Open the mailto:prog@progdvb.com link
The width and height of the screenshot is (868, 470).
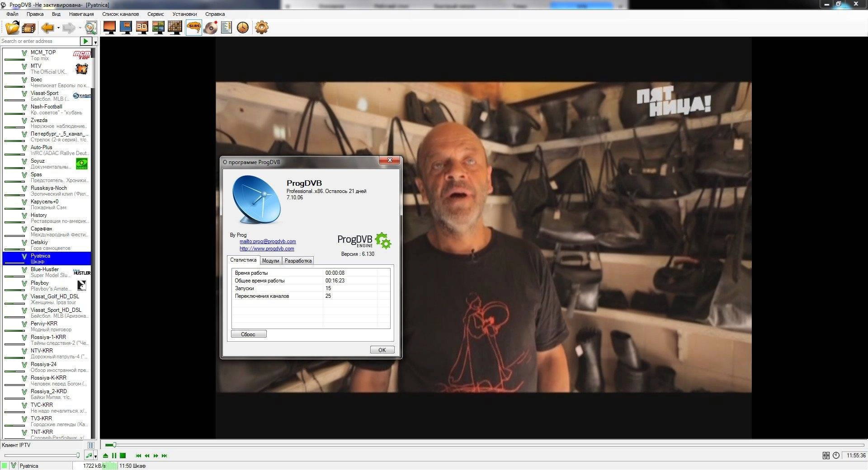(x=268, y=241)
